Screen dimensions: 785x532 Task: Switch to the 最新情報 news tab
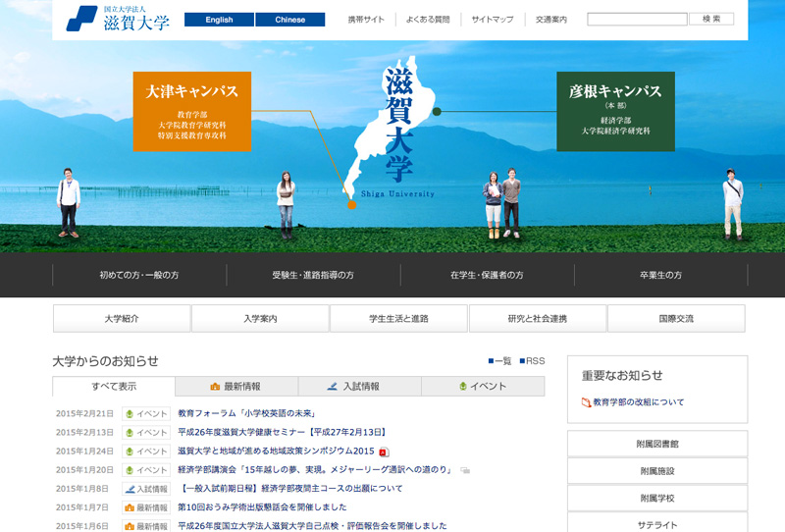236,386
